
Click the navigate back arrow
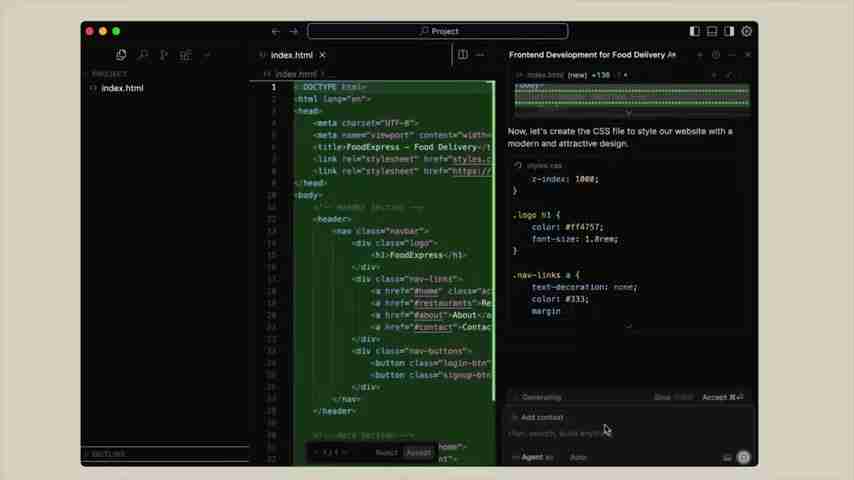276,31
